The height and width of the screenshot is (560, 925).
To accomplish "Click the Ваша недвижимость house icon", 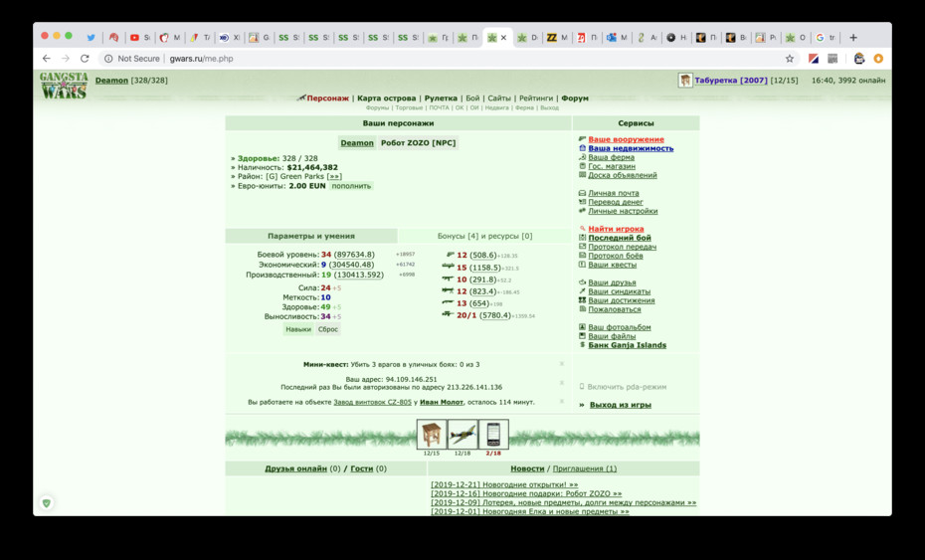I will (x=582, y=148).
